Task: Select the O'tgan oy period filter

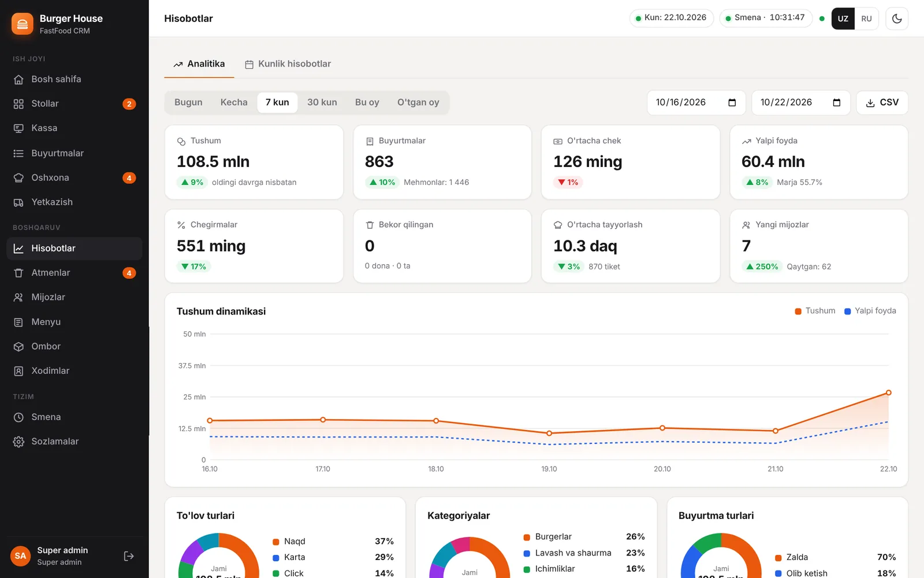Action: click(418, 102)
